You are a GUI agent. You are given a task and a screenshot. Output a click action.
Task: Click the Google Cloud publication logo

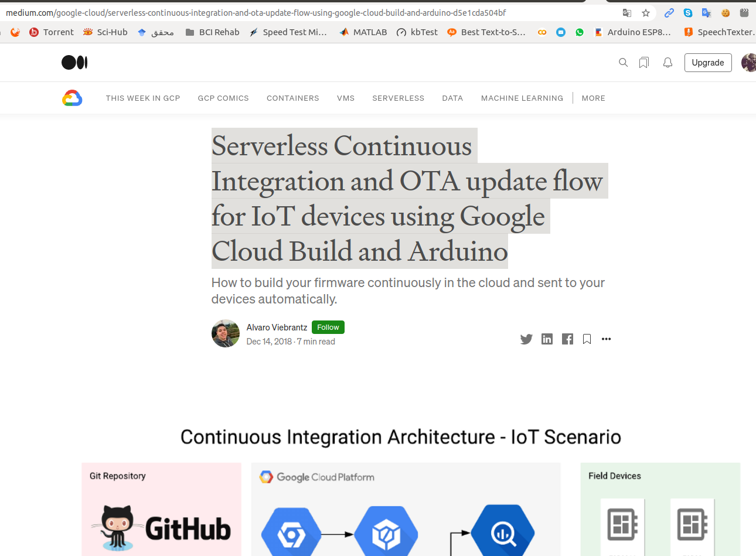click(x=72, y=98)
